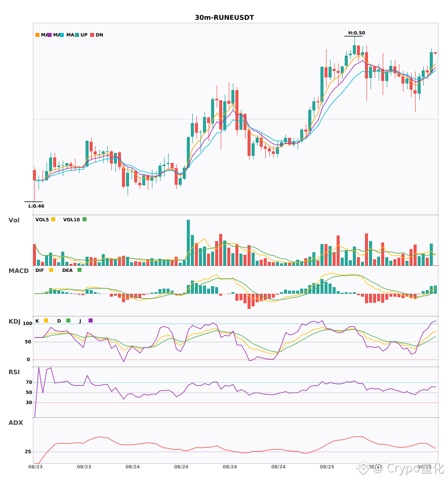Image resolution: width=448 pixels, height=481 pixels.
Task: Click the tallest green volume bar
Action: click(x=188, y=243)
